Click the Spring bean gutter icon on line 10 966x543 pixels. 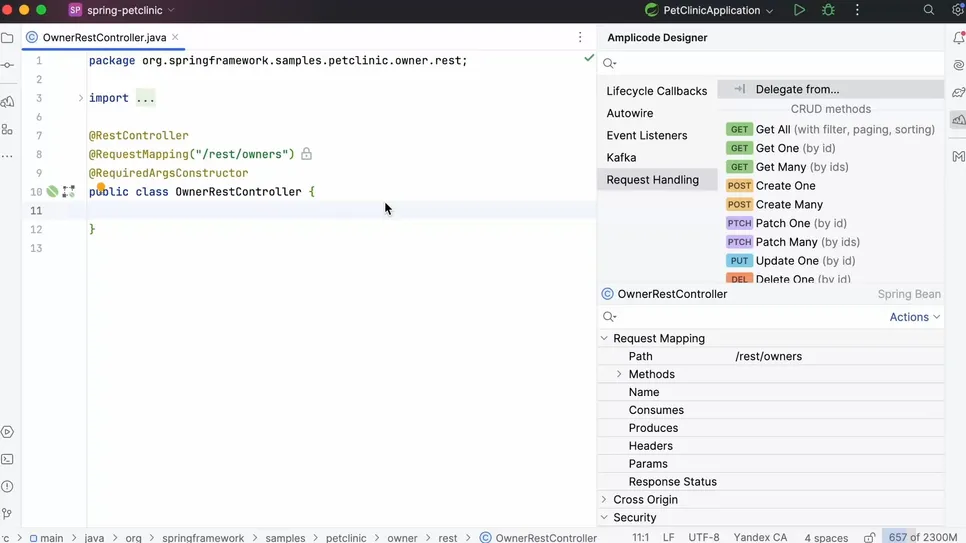click(x=52, y=192)
